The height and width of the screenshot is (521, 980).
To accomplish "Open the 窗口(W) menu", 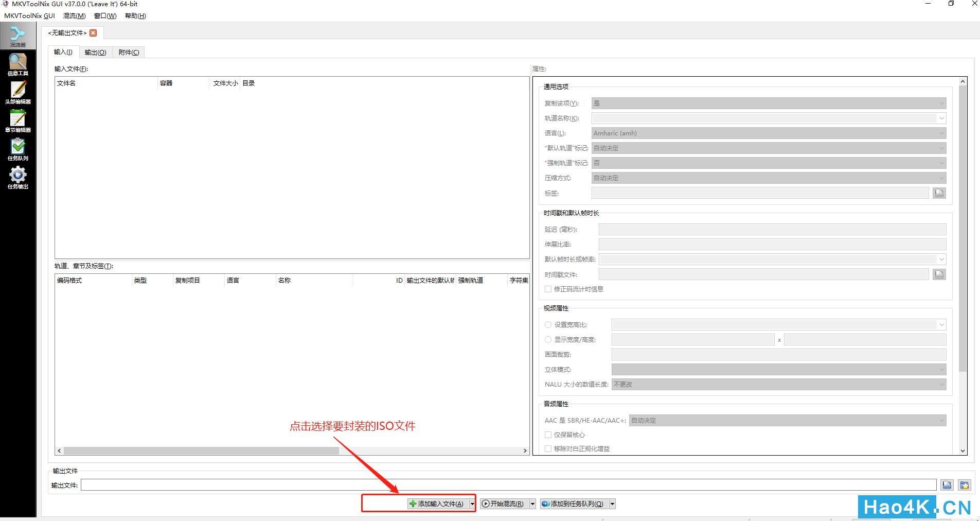I will 105,16.
